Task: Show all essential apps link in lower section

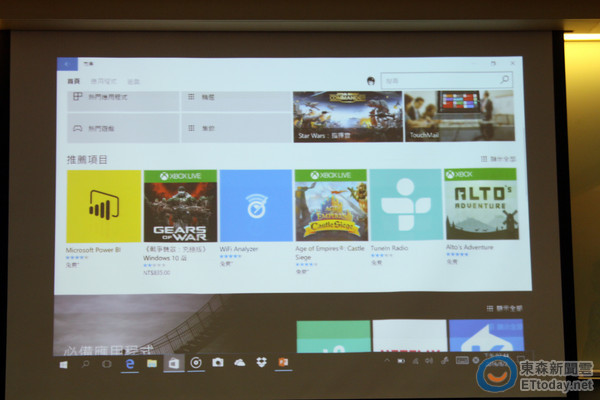Action: pyautogui.click(x=504, y=308)
